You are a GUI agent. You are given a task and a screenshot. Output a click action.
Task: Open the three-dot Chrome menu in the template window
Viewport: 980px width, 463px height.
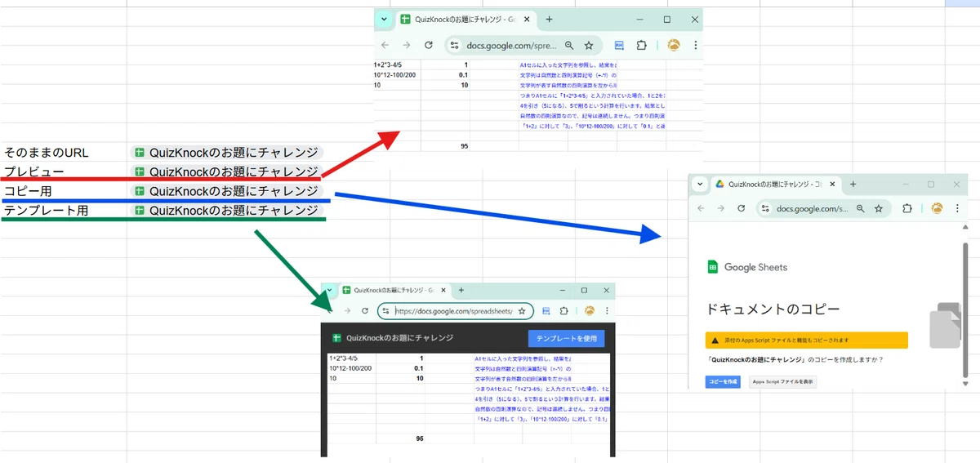(x=607, y=310)
